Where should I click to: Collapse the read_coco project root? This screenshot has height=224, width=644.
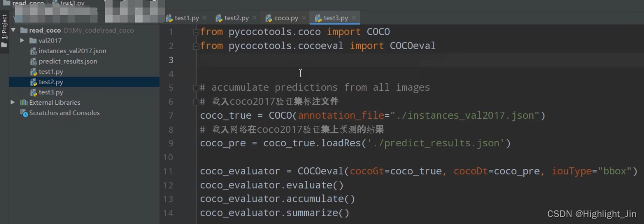click(14, 30)
